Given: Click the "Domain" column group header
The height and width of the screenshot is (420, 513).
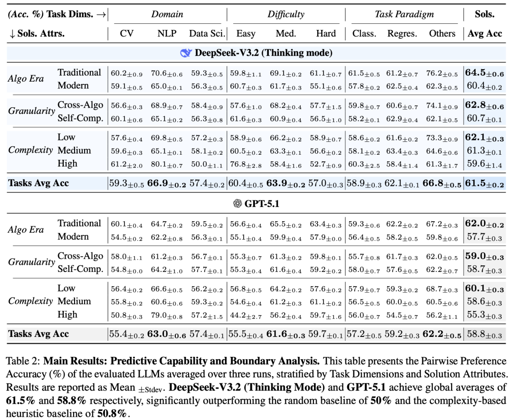Looking at the screenshot, I should click(x=167, y=14).
